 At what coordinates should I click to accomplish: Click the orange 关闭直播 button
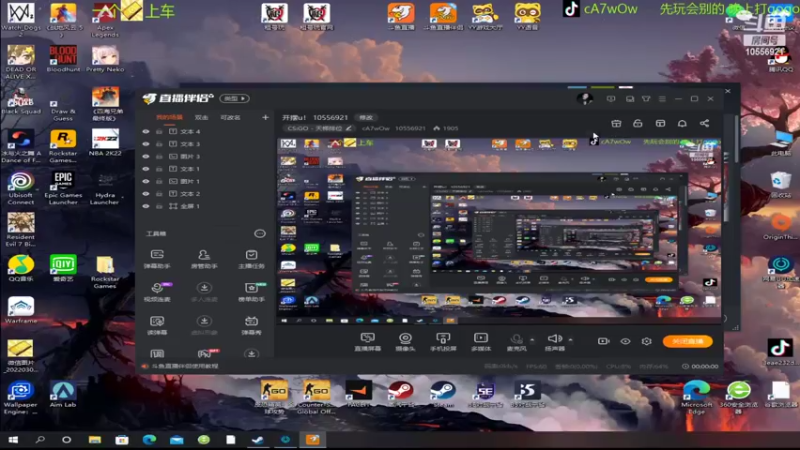687,341
